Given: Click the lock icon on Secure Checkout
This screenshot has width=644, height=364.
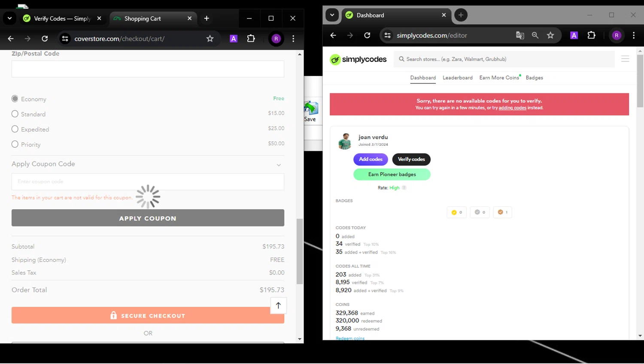Looking at the screenshot, I should pyautogui.click(x=113, y=315).
